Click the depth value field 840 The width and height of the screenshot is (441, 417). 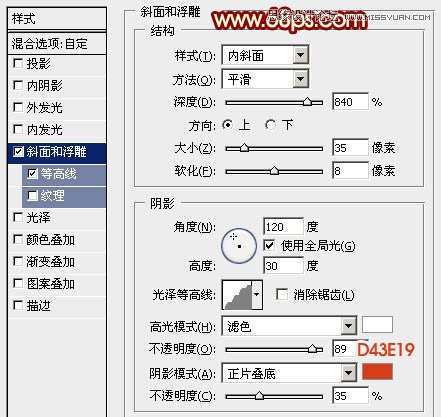click(x=350, y=102)
